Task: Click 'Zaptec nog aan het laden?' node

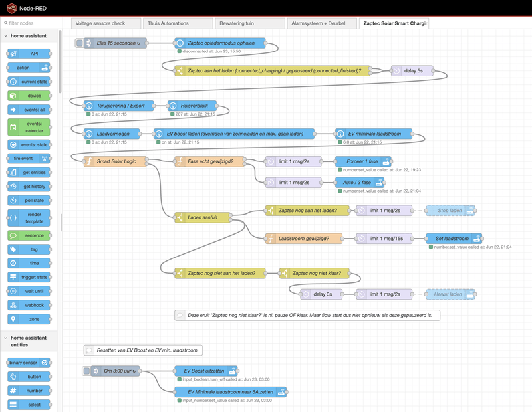Action: tap(307, 211)
